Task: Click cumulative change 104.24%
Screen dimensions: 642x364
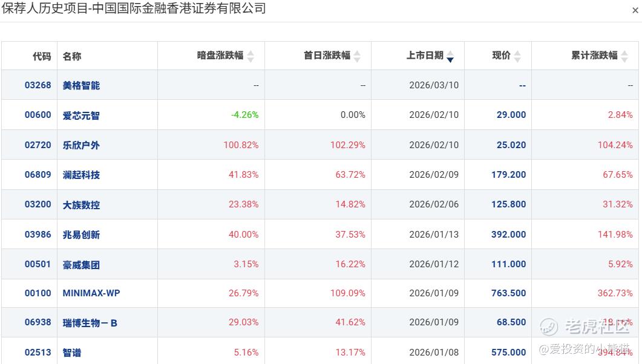Action: tap(615, 145)
